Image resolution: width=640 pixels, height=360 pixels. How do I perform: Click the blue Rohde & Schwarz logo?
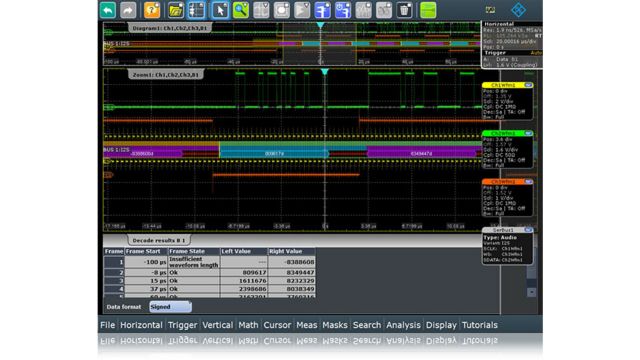[518, 10]
